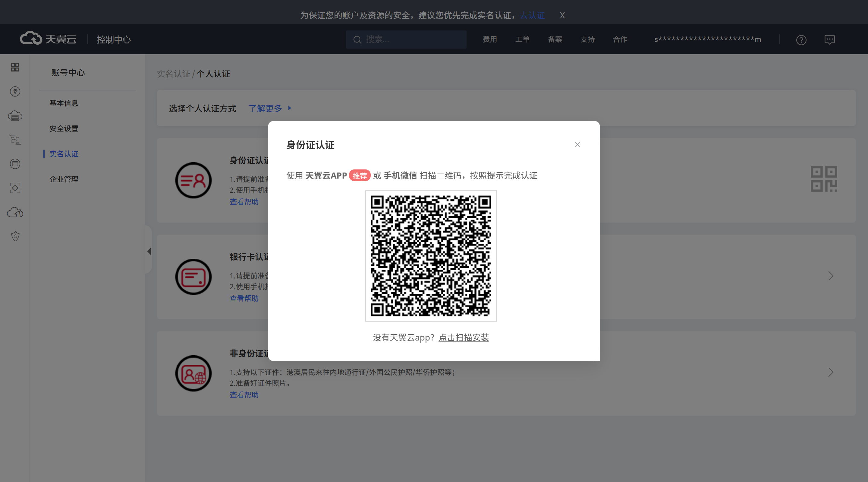Image resolution: width=868 pixels, height=482 pixels.
Task: Click the 账号中心 heading
Action: tap(68, 73)
